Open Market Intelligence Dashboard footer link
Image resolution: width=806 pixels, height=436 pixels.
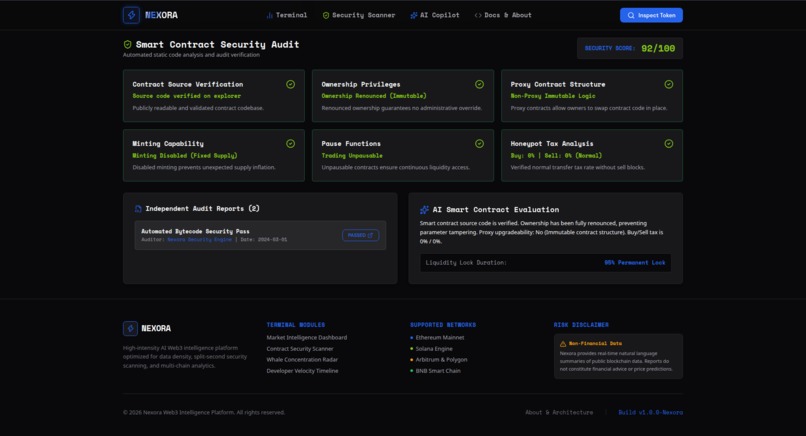(306, 338)
